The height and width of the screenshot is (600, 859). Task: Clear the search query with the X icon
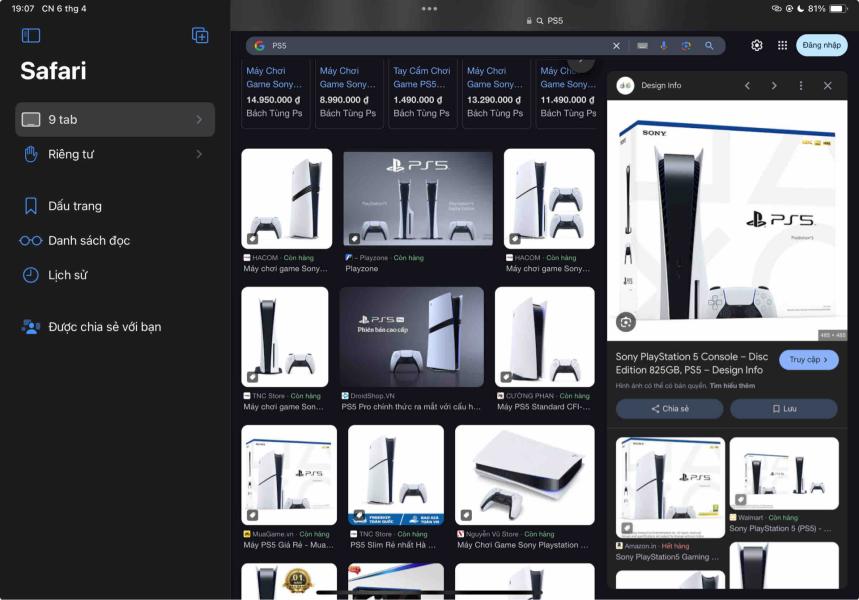pyautogui.click(x=616, y=46)
